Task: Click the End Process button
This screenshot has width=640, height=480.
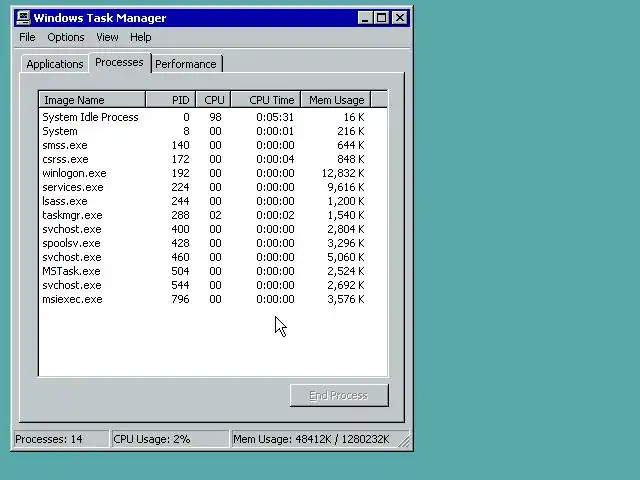Action: tap(339, 395)
